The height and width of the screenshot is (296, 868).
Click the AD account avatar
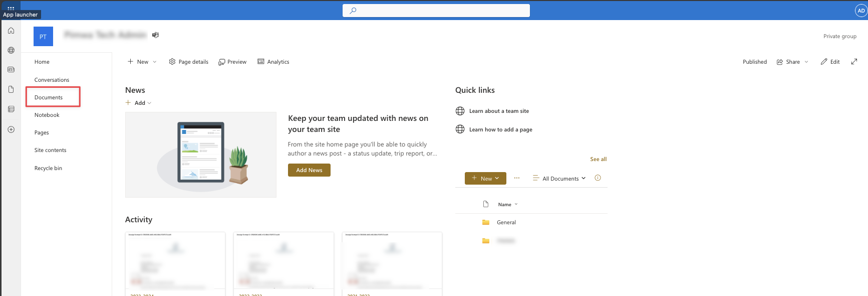pos(861,11)
